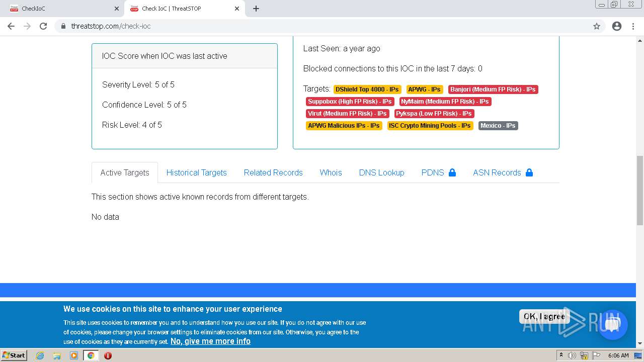Image resolution: width=644 pixels, height=362 pixels.
Task: Click Virut (Medium FP Risk) tag
Action: pos(348,114)
